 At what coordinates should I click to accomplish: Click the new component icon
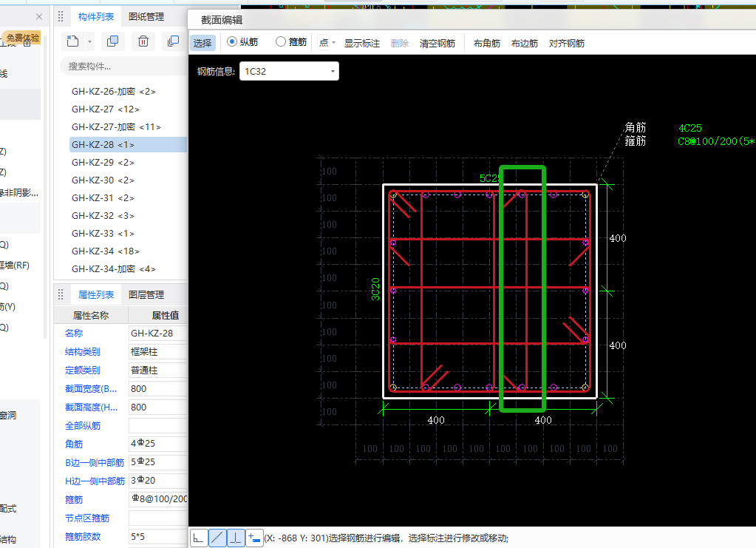(x=73, y=41)
